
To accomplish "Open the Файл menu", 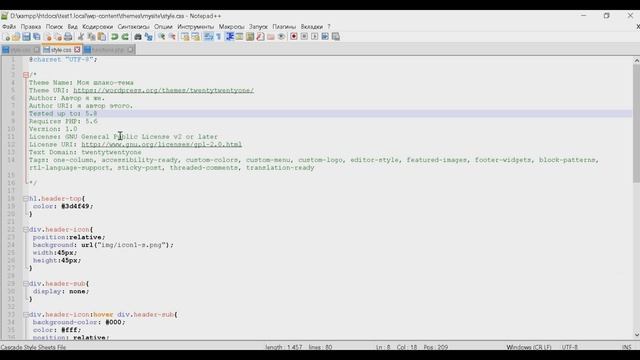I will click(x=9, y=27).
